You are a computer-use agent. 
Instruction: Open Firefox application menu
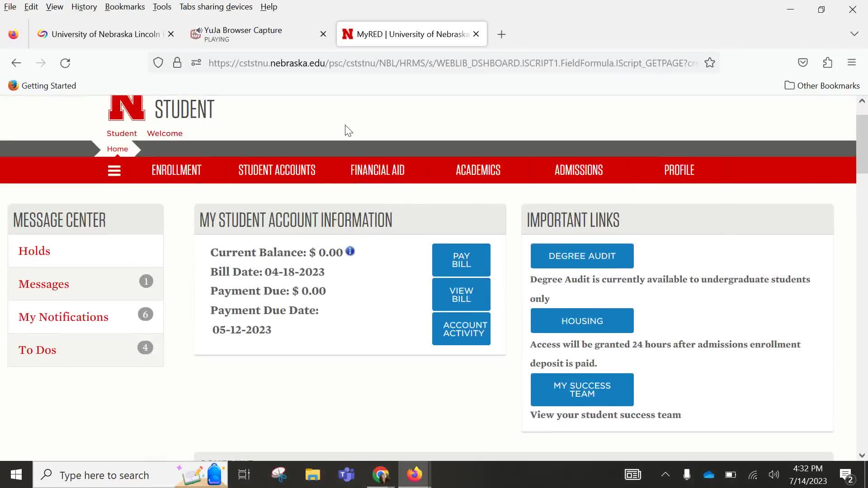click(852, 63)
